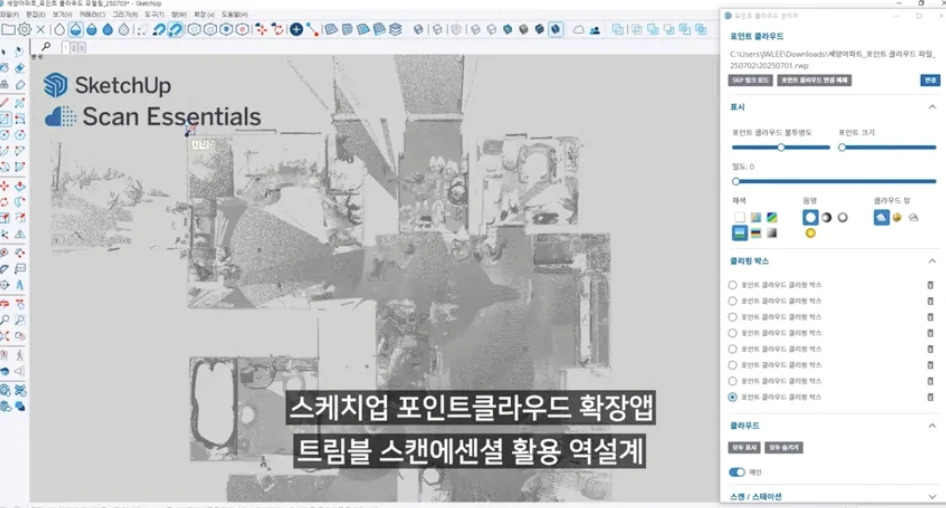946x508 pixels.
Task: Choose the cloud outline view icon
Action: click(913, 217)
